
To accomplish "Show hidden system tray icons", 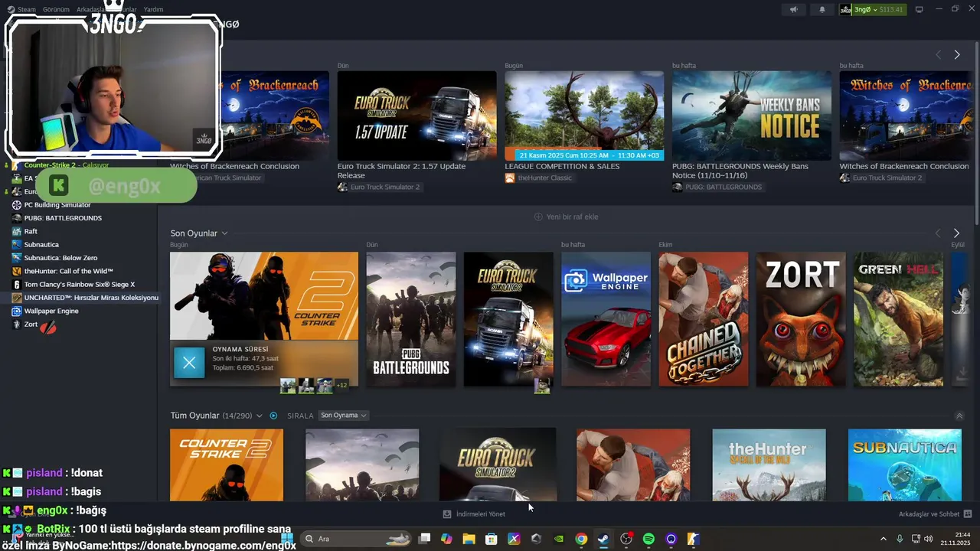I will tap(883, 539).
